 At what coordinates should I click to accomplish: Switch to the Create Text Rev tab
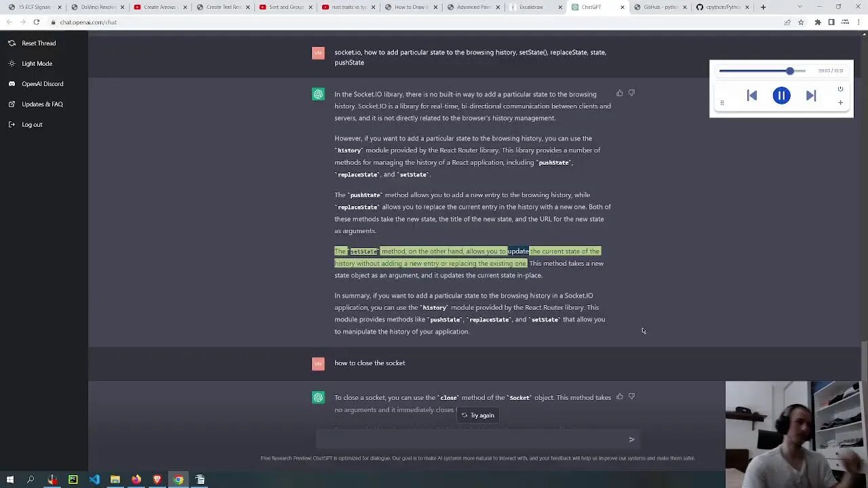tap(222, 7)
